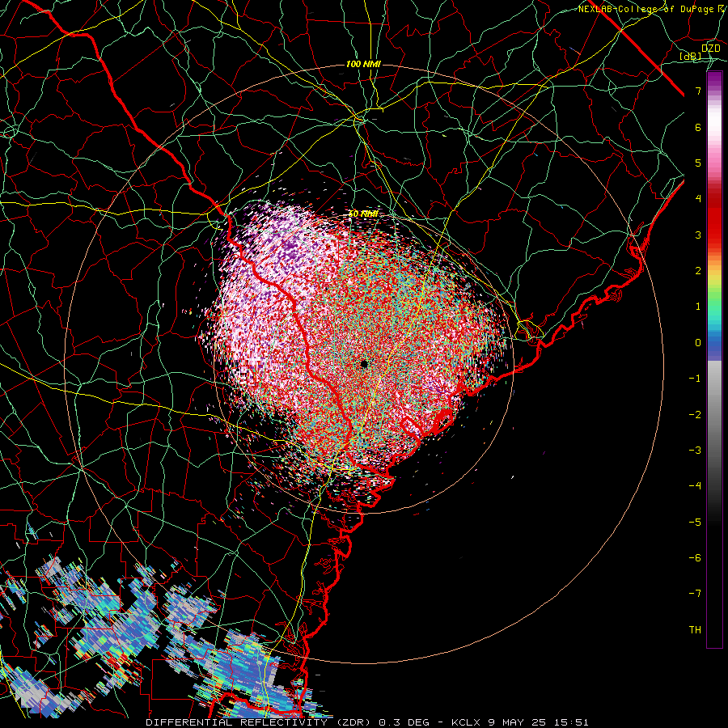Click the DIFFERENTIAL REFLECTIVITY (ZDR) caption text

[258, 722]
